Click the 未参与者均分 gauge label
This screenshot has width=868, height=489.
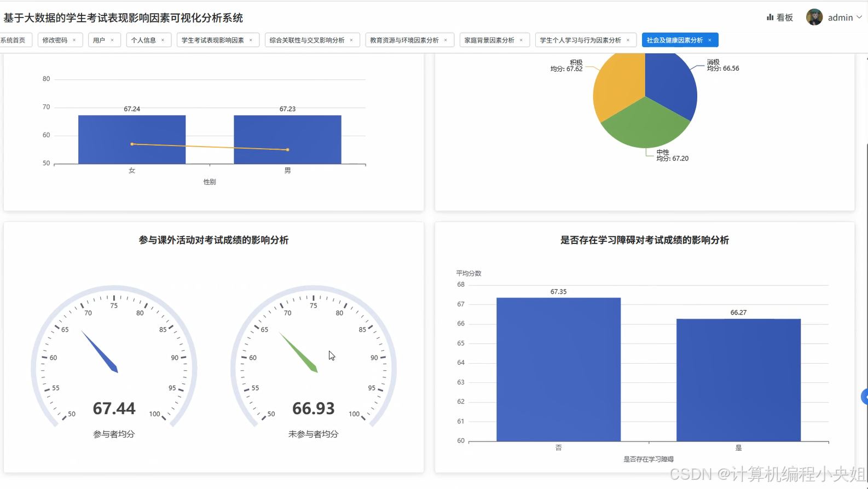(313, 434)
